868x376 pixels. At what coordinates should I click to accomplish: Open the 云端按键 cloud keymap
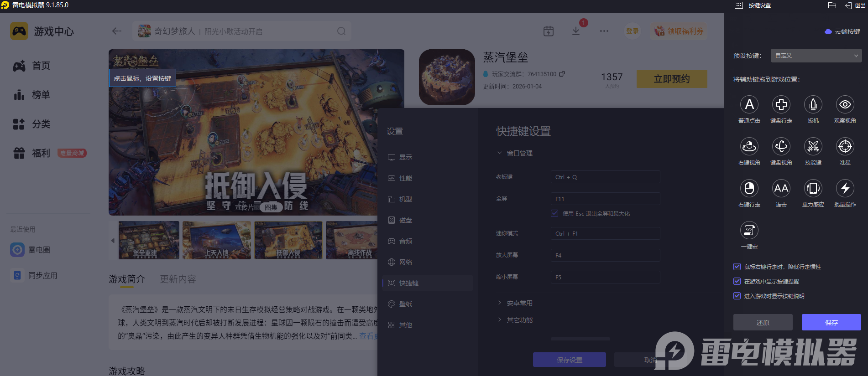tap(842, 31)
